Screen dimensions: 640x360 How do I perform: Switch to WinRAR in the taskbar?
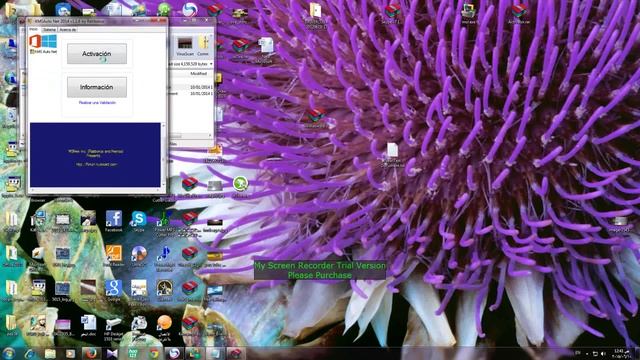pos(235,353)
